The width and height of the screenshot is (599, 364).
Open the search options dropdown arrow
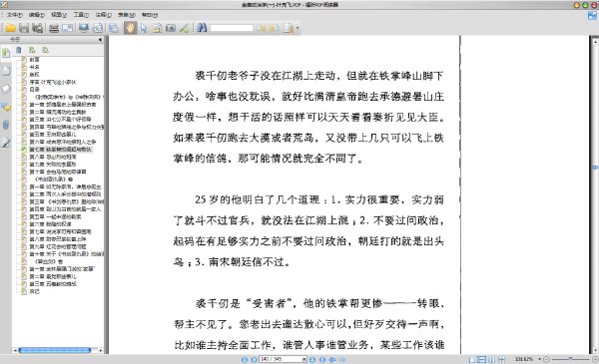tap(298, 28)
